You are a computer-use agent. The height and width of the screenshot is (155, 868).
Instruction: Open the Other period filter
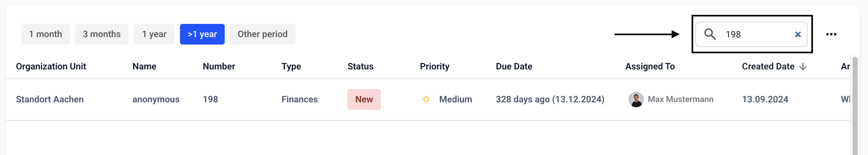[x=262, y=34]
